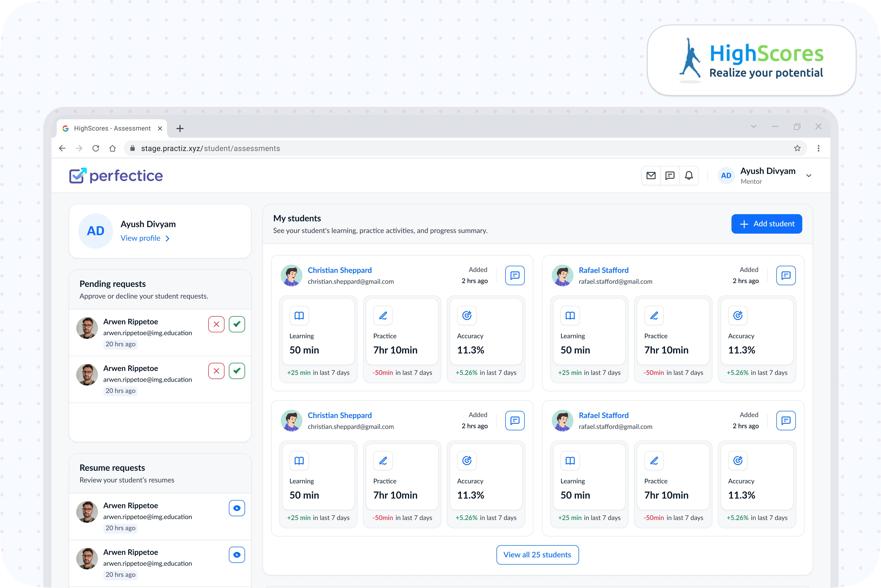View first Arwen Rippetoe resume eye icon

237,508
